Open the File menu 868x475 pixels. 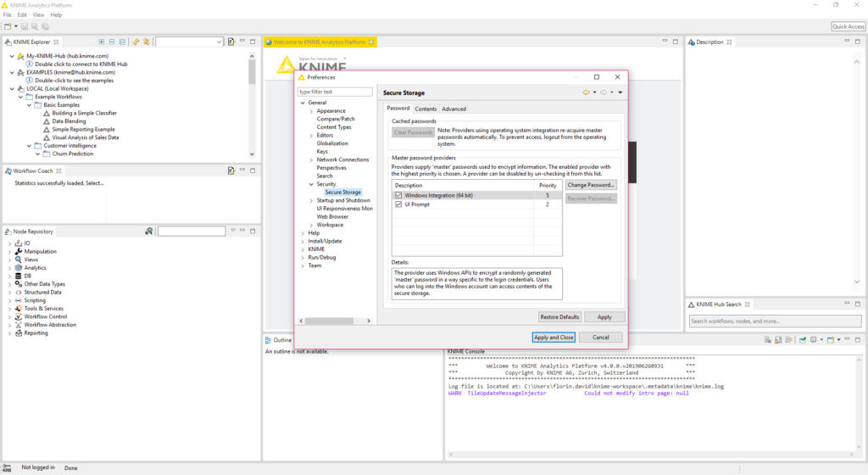click(7, 15)
